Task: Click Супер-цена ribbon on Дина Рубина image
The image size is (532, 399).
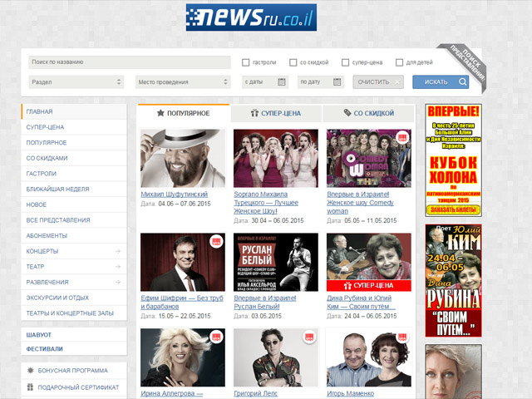Action: tap(369, 286)
